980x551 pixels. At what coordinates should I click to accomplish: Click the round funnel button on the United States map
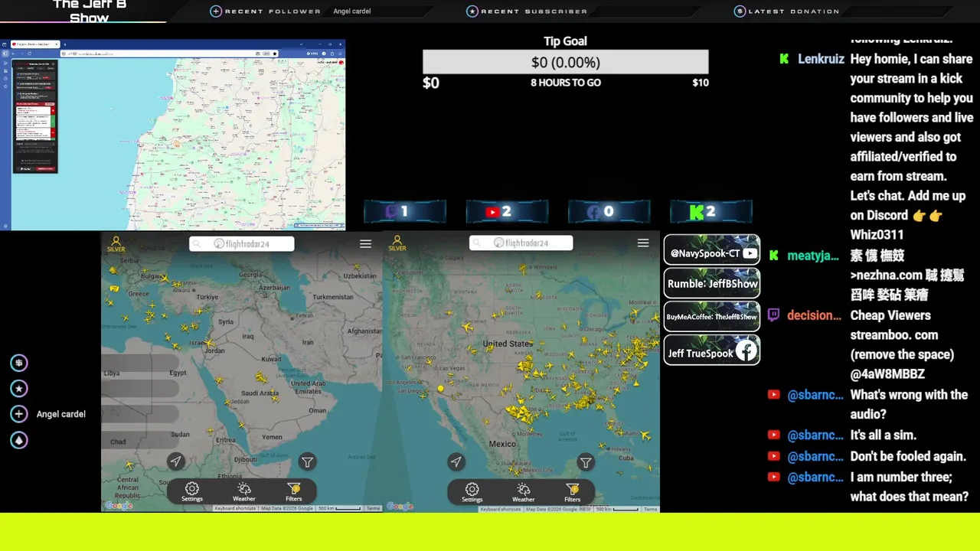(586, 461)
